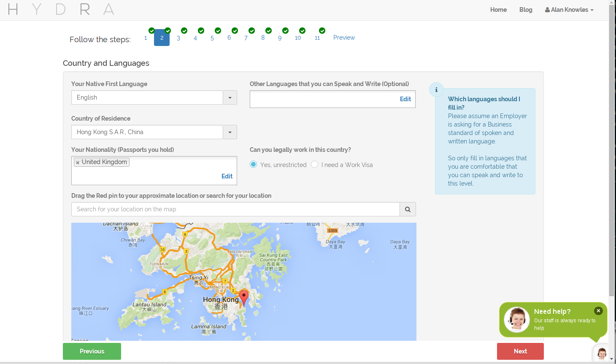616x364 pixels.
Task: Click the Tsing Yi label on the map
Action: [199, 280]
